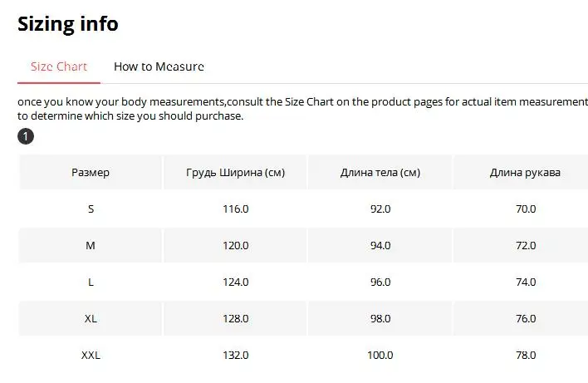Select the XL size row label
Viewport: 588px width, 383px height.
point(91,319)
